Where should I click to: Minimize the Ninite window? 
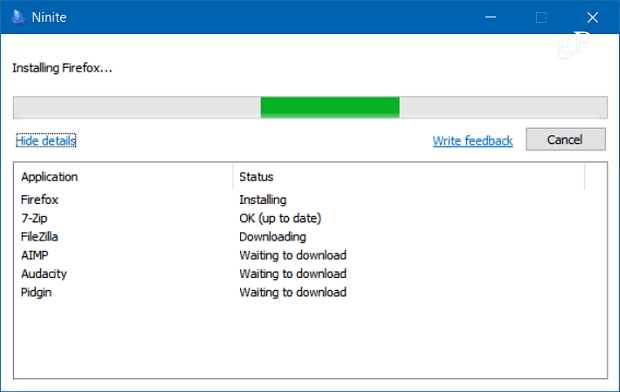click(490, 17)
